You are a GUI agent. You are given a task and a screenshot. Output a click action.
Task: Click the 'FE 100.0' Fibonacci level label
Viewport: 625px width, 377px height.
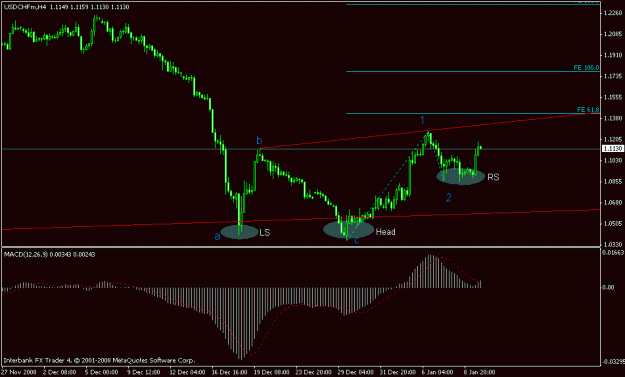tap(586, 68)
